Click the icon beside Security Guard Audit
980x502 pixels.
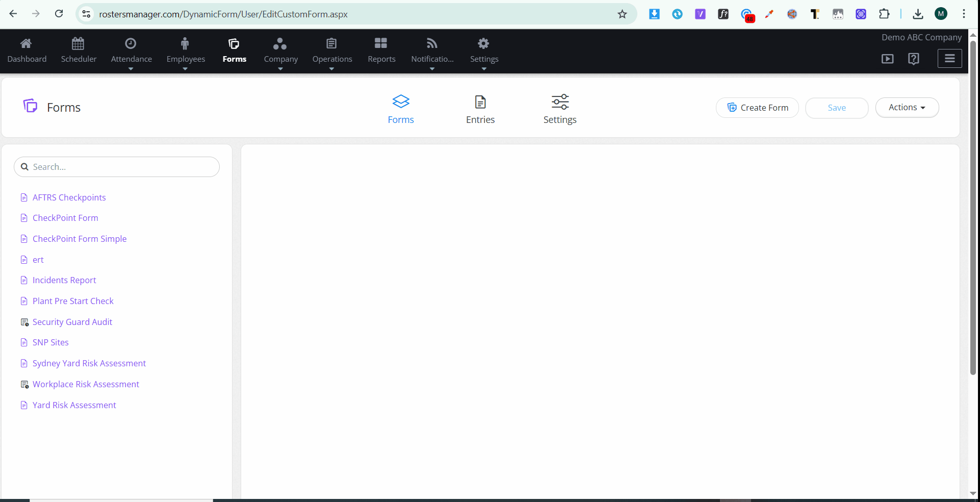coord(24,322)
